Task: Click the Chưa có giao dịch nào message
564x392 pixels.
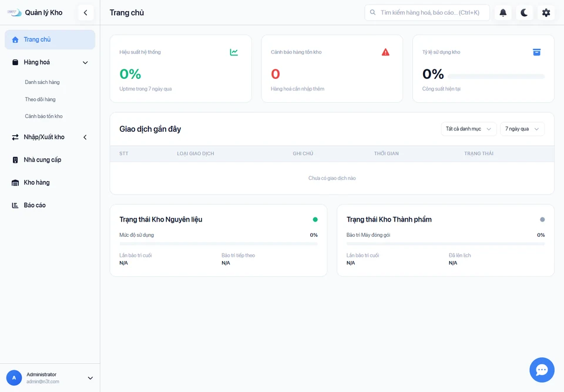Action: (332, 178)
